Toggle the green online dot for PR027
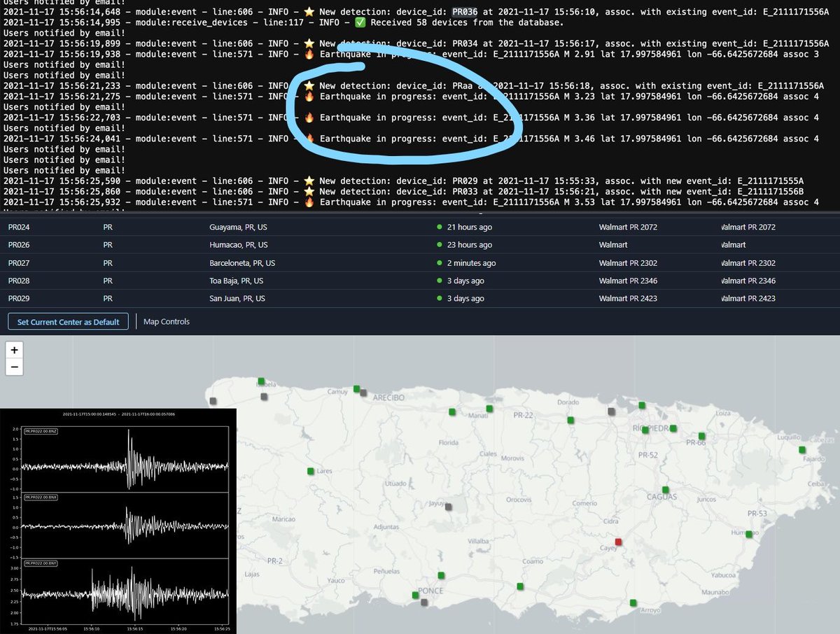840x634 pixels. (440, 262)
